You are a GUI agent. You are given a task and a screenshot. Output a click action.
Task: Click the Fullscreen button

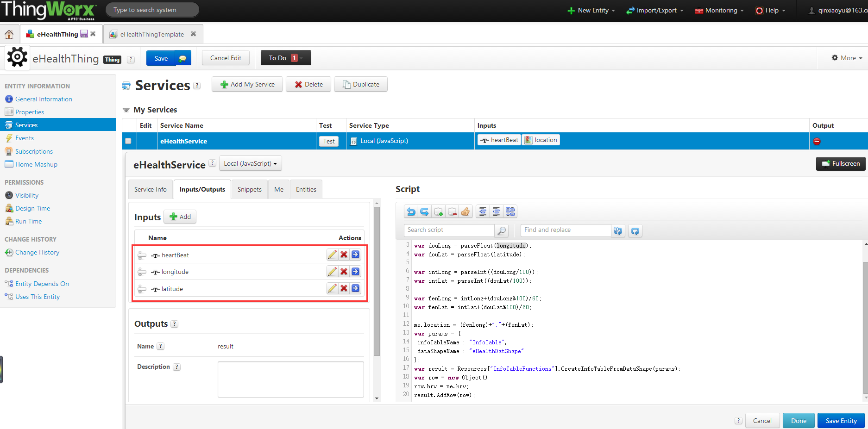[841, 163]
